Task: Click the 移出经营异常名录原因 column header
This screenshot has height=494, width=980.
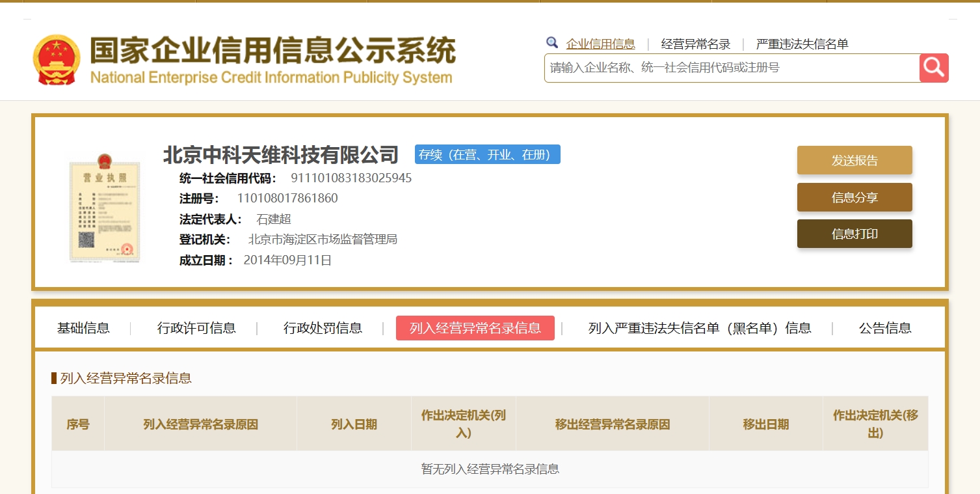Action: point(613,424)
